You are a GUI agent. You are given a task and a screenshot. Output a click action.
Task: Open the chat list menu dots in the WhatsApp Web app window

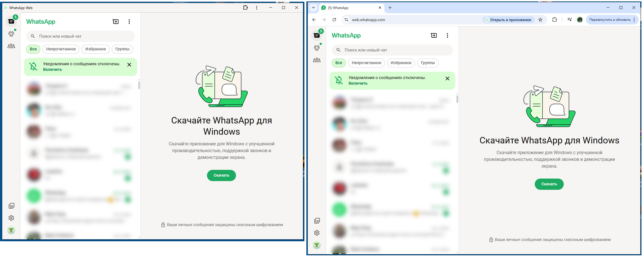click(129, 22)
